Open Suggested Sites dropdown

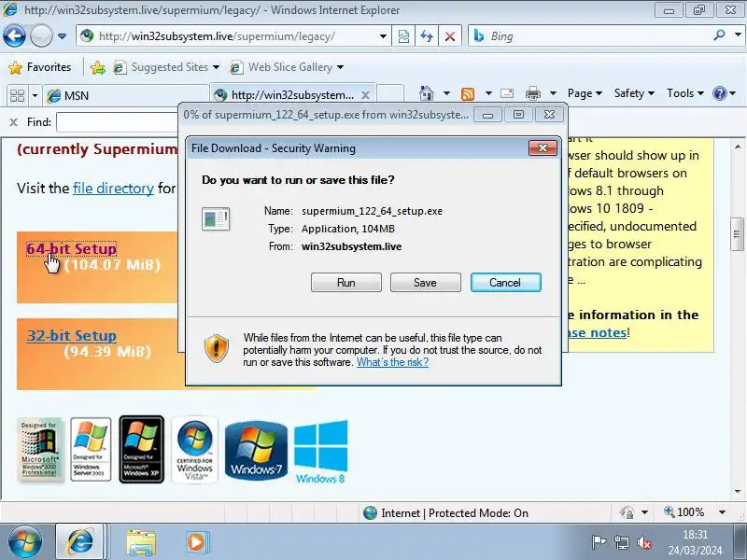[166, 67]
